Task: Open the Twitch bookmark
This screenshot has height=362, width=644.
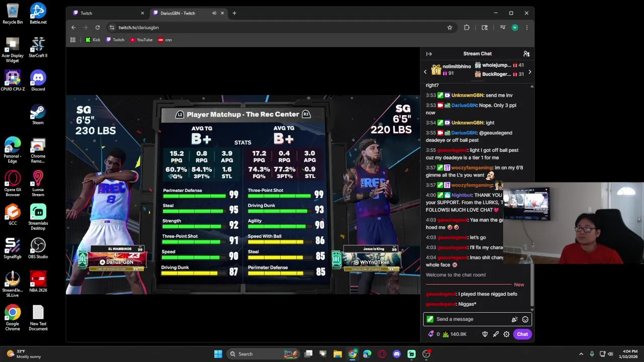Action: coord(115,40)
